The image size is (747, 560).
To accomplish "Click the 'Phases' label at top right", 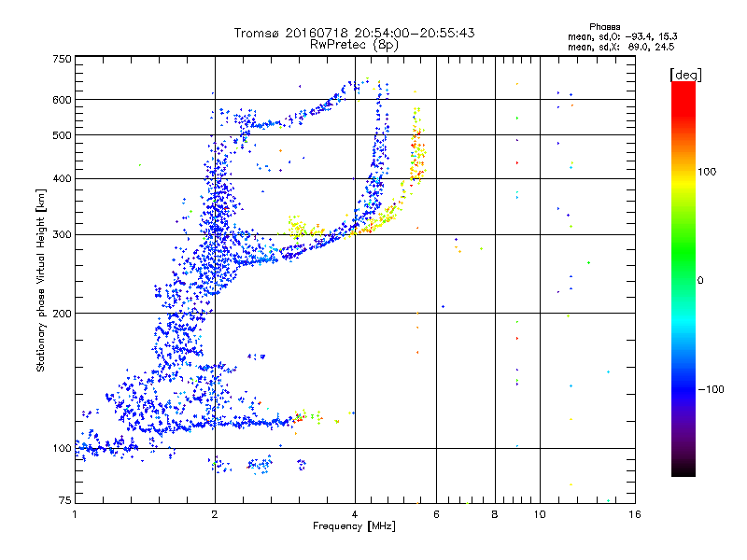I will 604,27.
